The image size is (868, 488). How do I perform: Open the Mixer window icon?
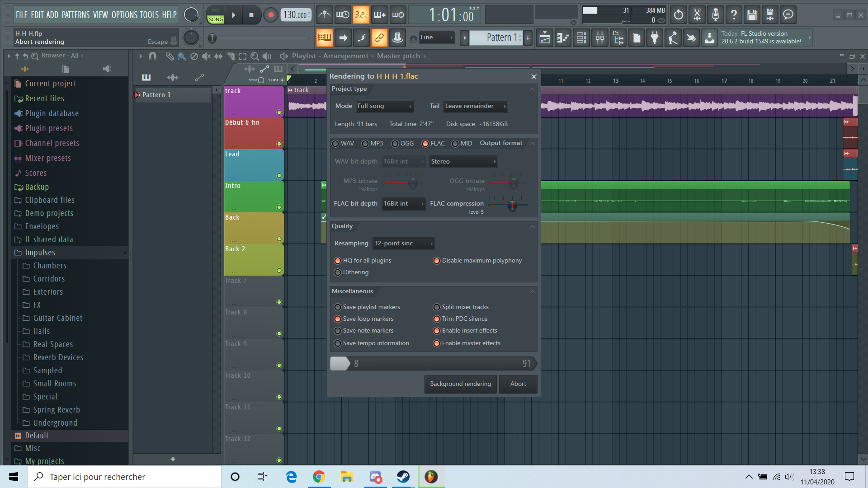(600, 38)
